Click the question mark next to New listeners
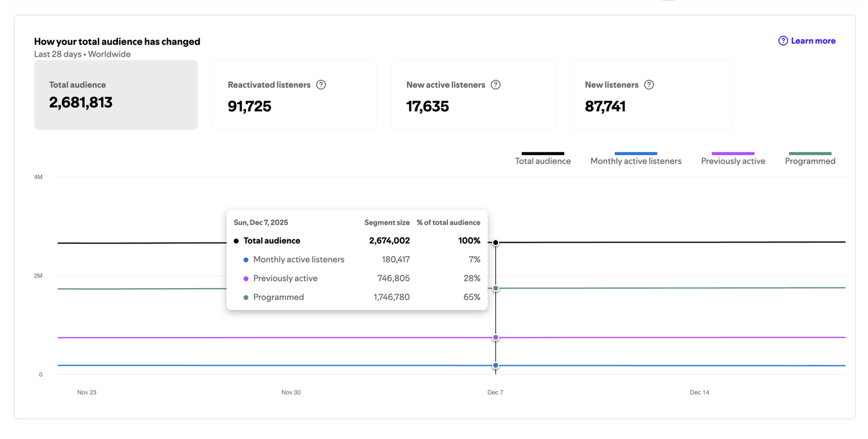The width and height of the screenshot is (868, 439). (649, 85)
